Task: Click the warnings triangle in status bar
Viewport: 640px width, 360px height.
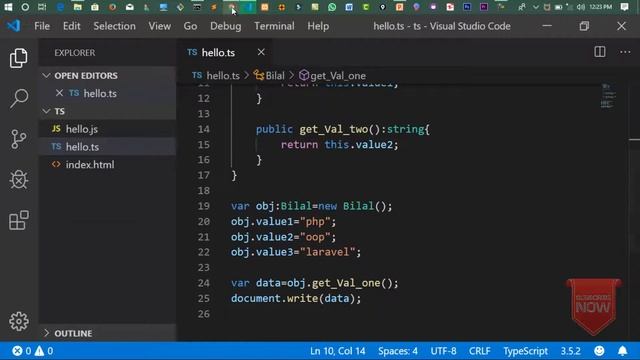Action: click(x=39, y=351)
